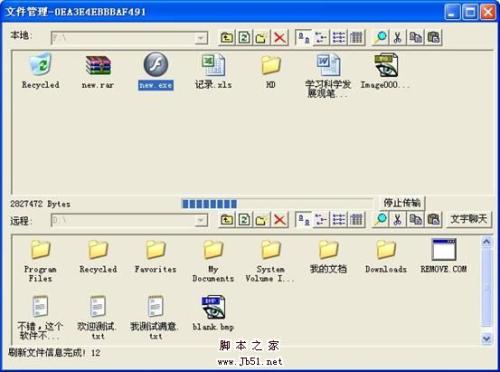
Task: Switch local pane to large icons view
Action: pos(304,38)
